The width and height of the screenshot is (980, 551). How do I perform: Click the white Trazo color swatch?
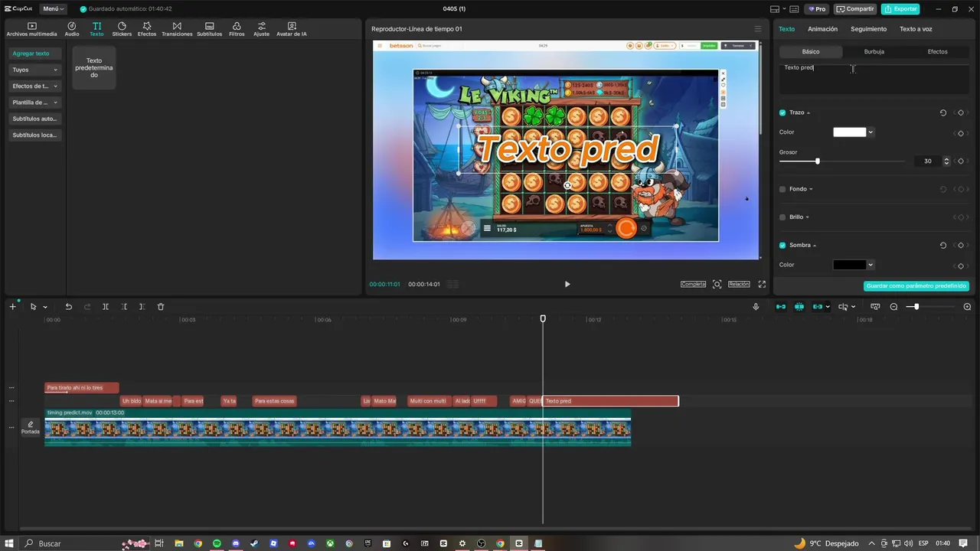pos(849,132)
